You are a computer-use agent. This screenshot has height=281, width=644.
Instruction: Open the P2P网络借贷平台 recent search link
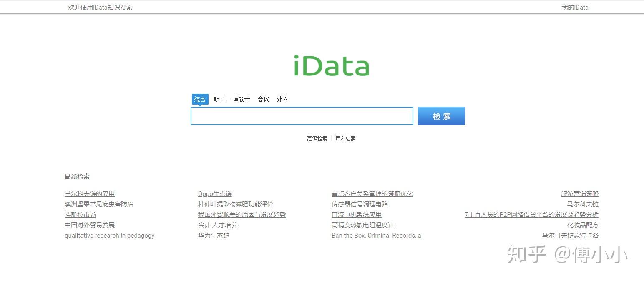[532, 215]
